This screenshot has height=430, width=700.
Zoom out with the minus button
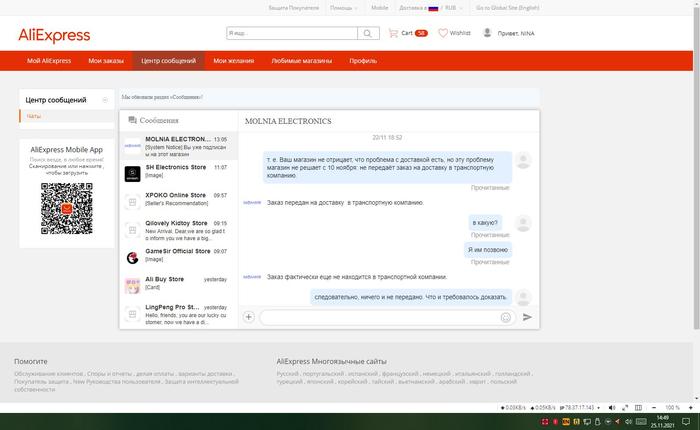coord(654,408)
